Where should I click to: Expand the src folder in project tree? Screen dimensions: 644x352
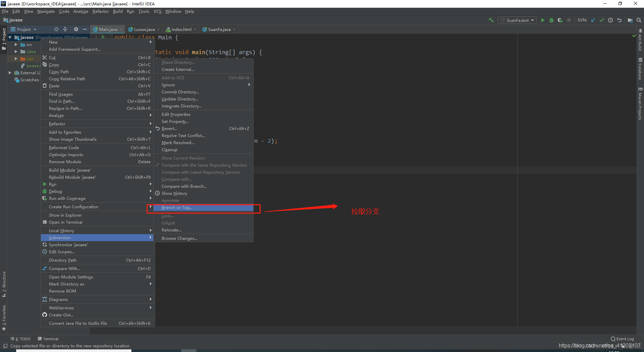[x=16, y=44]
